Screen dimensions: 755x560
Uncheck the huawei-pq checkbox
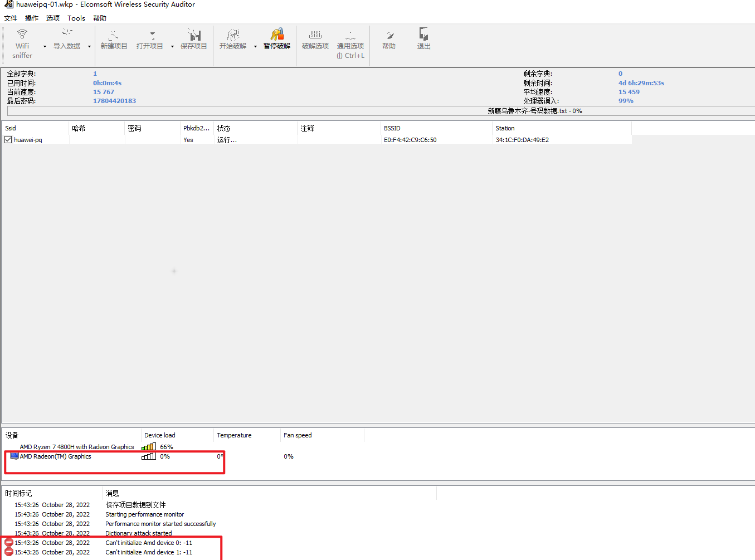(x=8, y=140)
